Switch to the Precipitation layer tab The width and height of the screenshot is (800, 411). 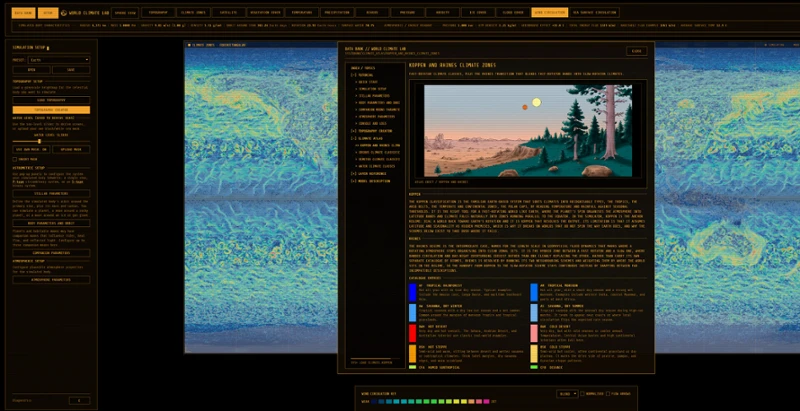pos(336,13)
